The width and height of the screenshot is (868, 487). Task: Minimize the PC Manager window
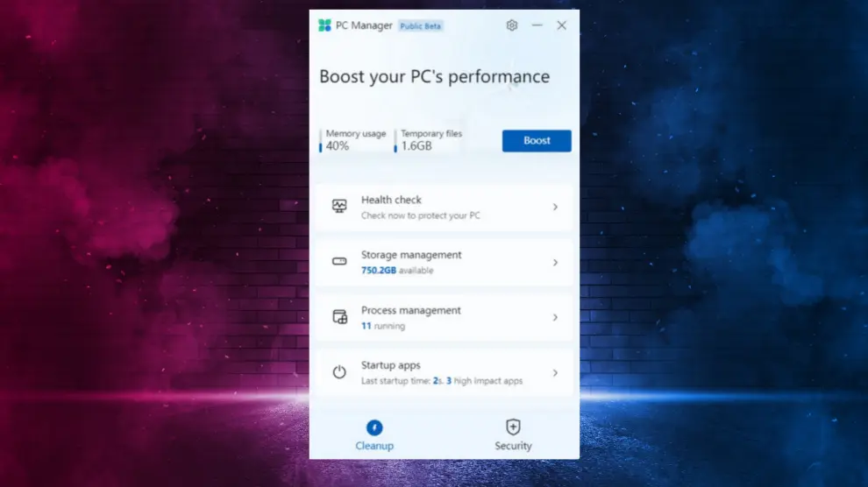point(537,25)
